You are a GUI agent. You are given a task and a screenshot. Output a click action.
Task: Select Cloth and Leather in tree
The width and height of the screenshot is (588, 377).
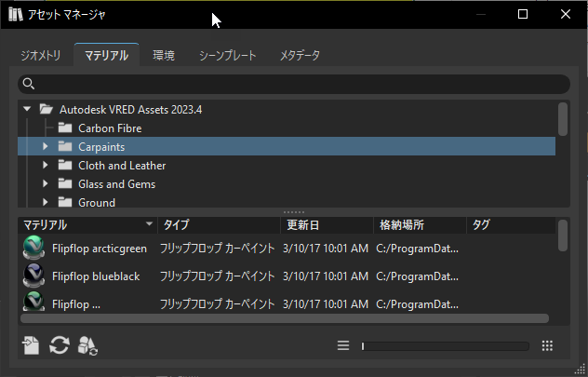pyautogui.click(x=122, y=166)
